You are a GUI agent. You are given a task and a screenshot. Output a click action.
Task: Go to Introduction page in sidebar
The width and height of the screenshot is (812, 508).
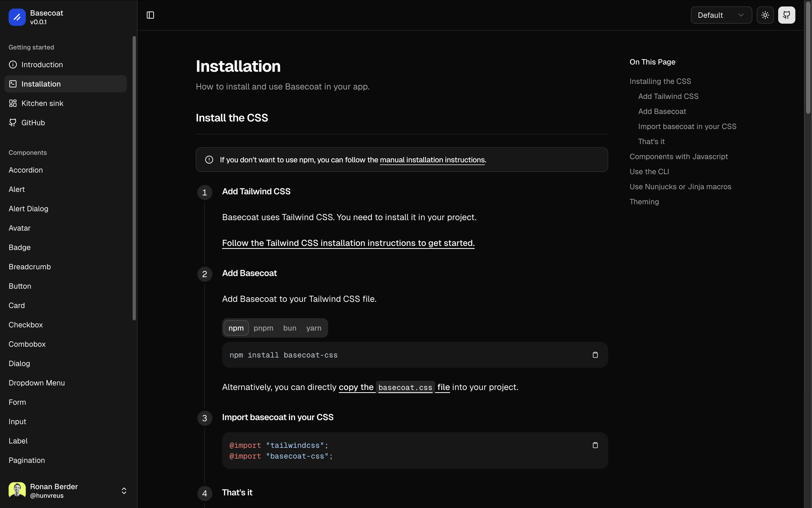coord(66,65)
